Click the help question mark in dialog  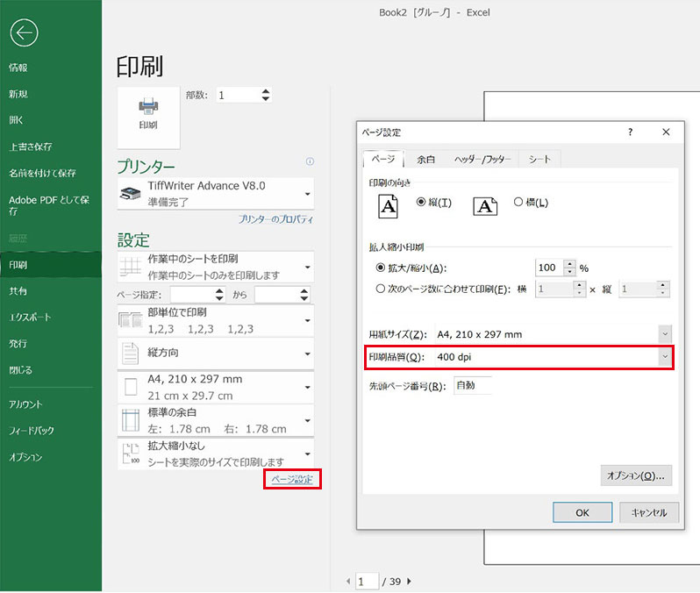point(630,132)
